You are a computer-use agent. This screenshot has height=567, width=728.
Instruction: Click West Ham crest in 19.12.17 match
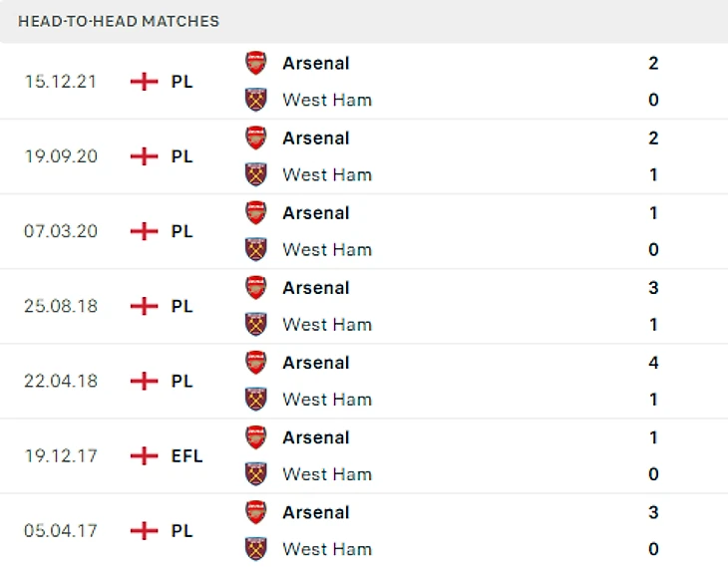coord(256,474)
